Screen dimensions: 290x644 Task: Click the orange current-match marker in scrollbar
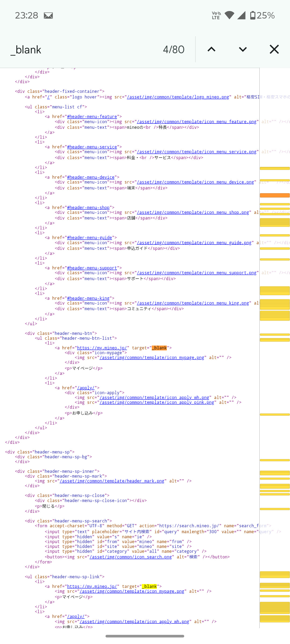274,195
